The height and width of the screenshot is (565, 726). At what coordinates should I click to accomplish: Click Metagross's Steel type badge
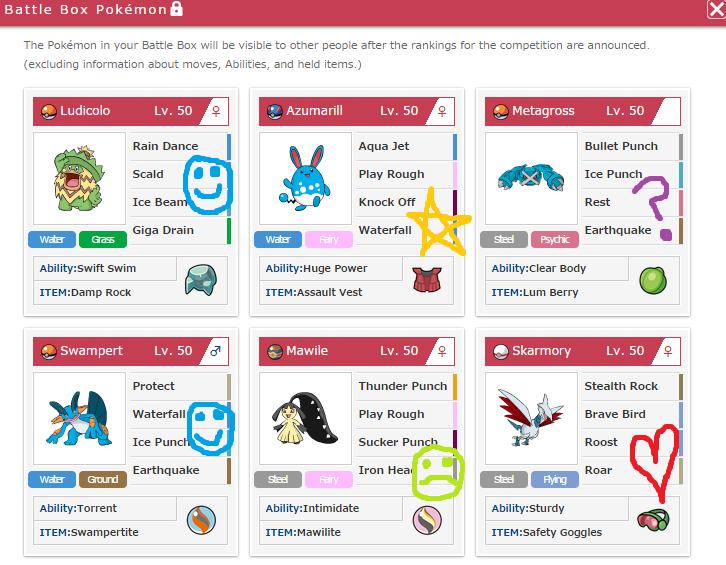coord(504,239)
